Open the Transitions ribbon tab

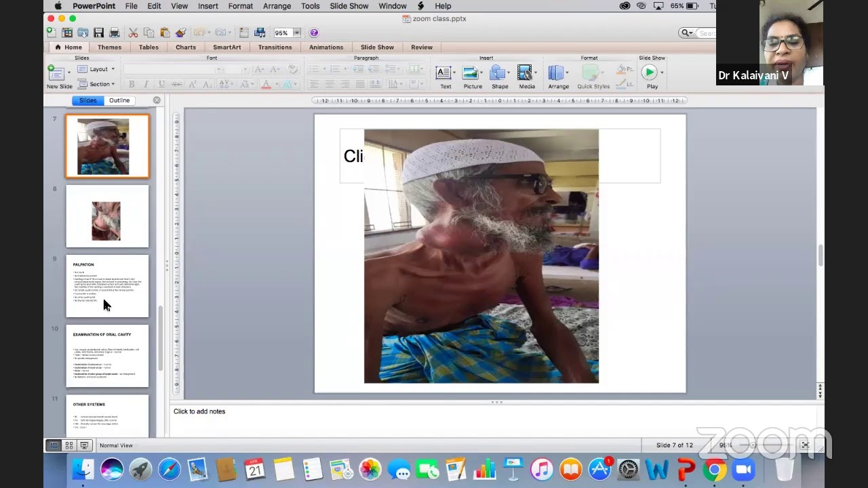pyautogui.click(x=275, y=47)
